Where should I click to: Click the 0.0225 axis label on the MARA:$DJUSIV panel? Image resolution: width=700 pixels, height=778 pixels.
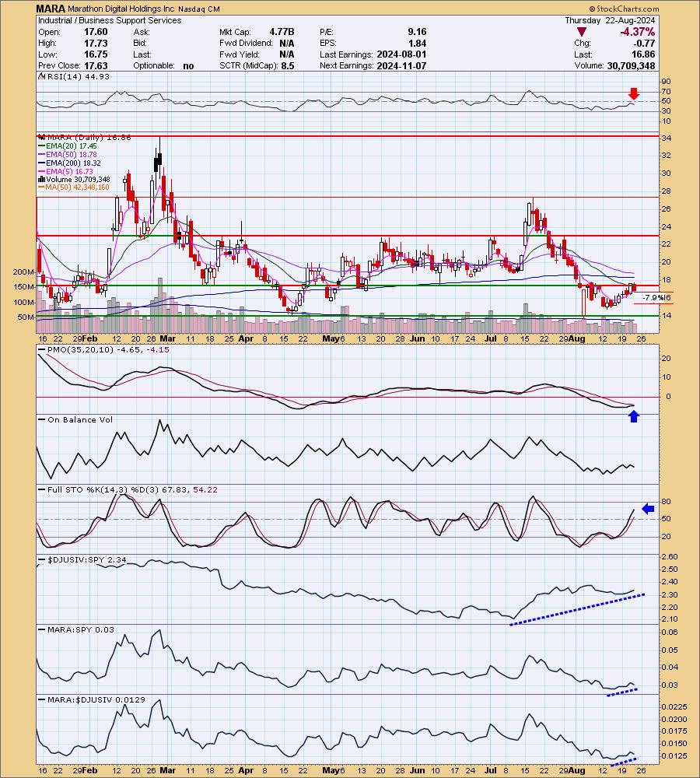click(674, 706)
